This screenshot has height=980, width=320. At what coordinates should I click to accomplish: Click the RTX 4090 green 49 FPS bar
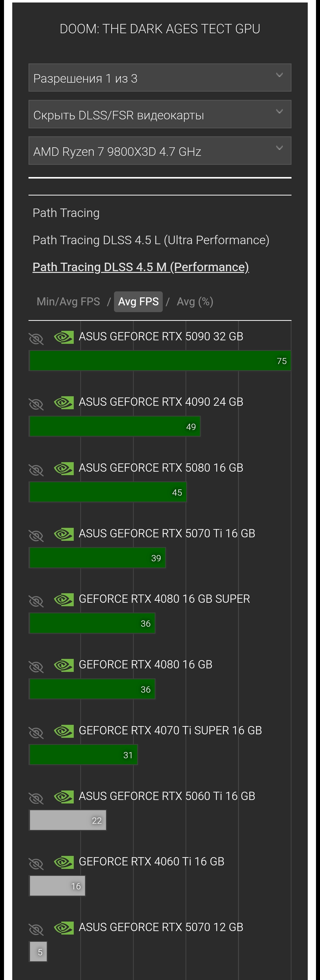pyautogui.click(x=114, y=426)
